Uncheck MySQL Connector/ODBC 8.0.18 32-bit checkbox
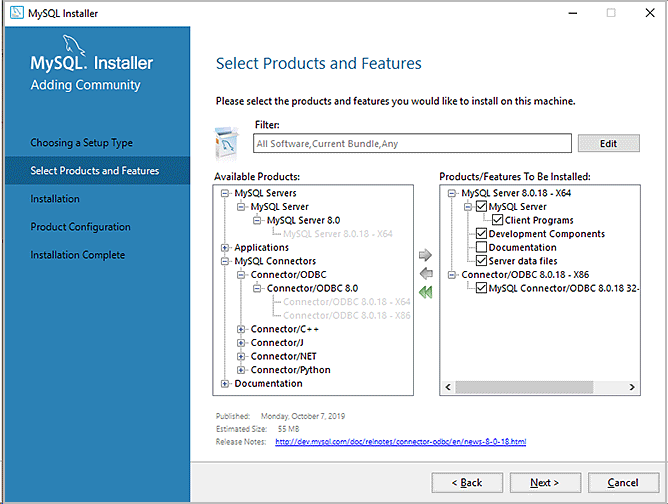Viewport: 668px width, 504px height. (481, 288)
